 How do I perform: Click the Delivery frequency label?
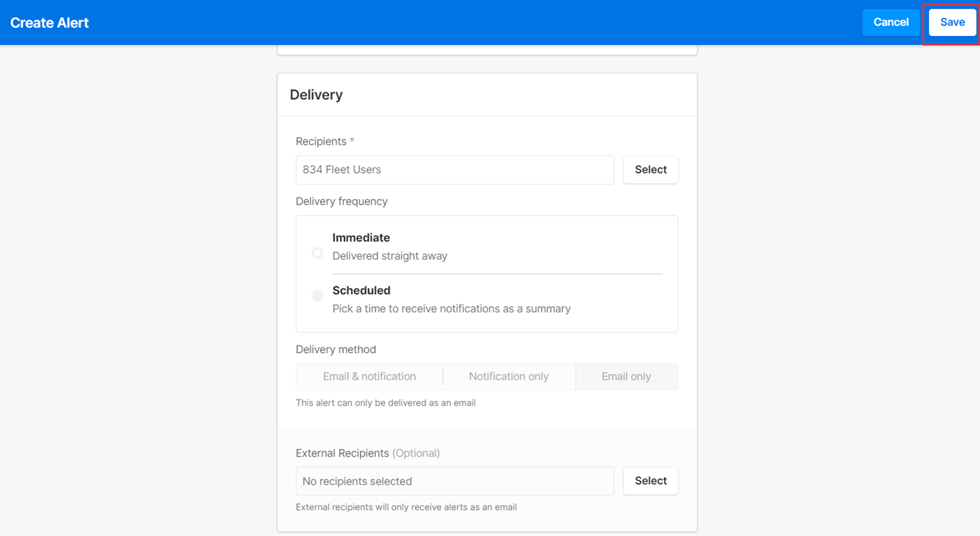coord(342,201)
